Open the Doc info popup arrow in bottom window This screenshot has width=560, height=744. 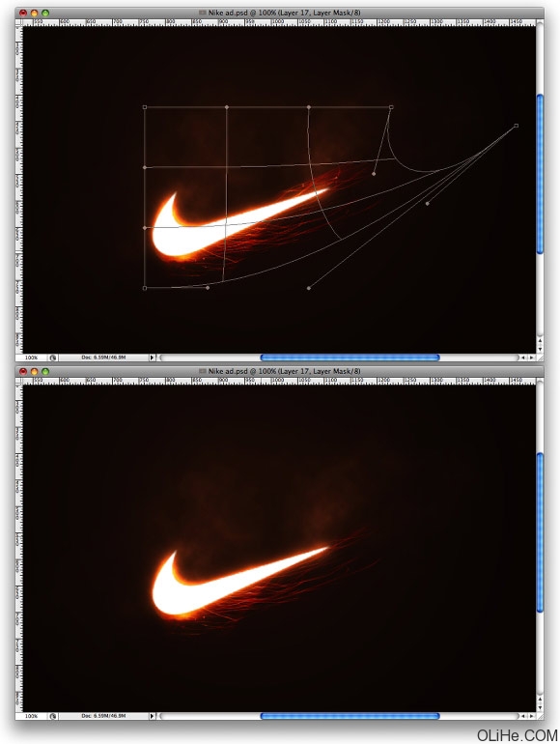[152, 716]
